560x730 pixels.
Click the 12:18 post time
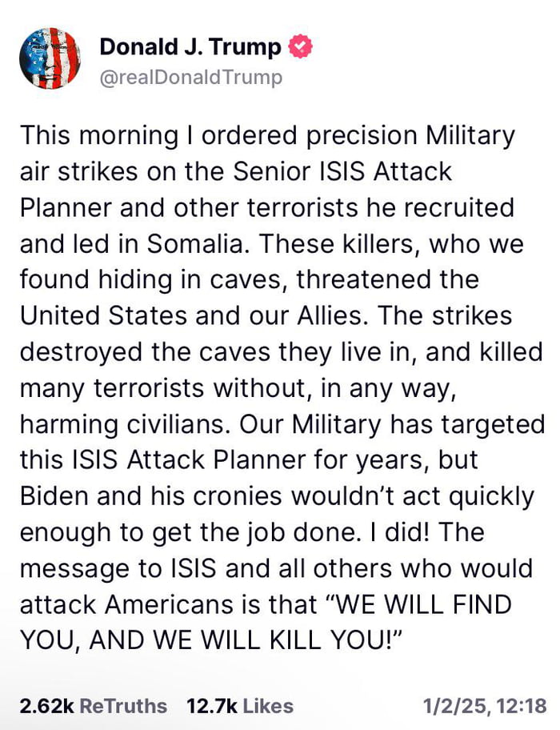coord(522,705)
